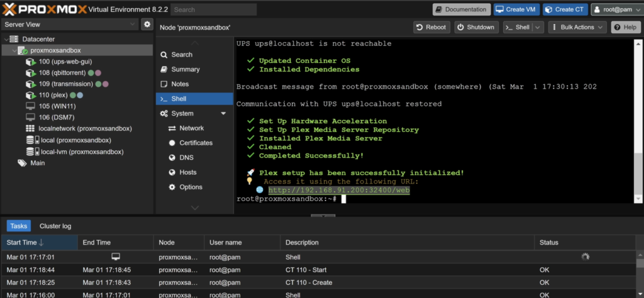Sort by Node column header

tap(179, 243)
